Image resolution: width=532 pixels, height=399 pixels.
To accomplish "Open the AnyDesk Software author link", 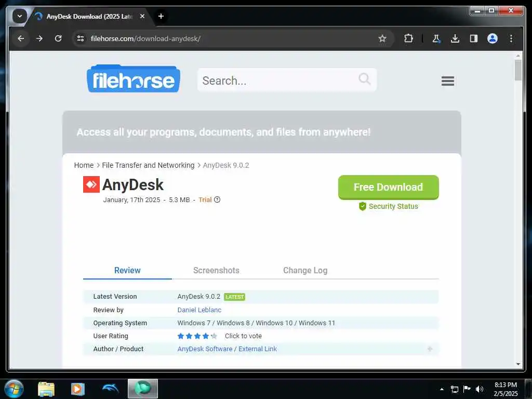I will pyautogui.click(x=205, y=349).
